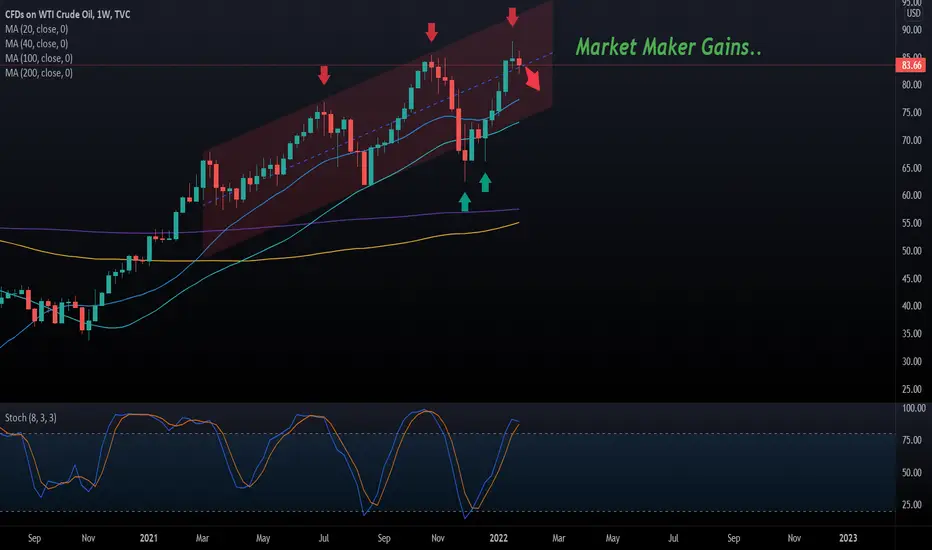Image resolution: width=932 pixels, height=550 pixels.
Task: Click the Jul label after 2022 on time axis
Action: (673, 538)
